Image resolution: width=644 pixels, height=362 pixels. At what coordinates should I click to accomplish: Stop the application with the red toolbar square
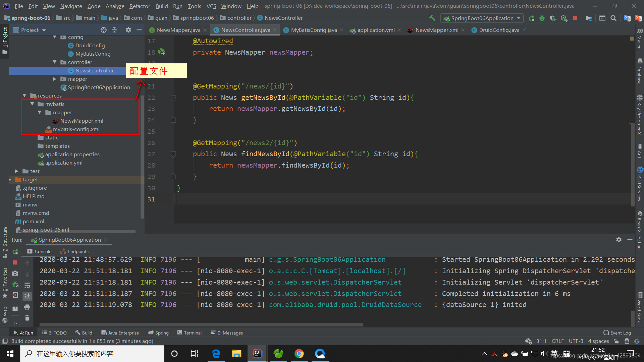(x=575, y=18)
